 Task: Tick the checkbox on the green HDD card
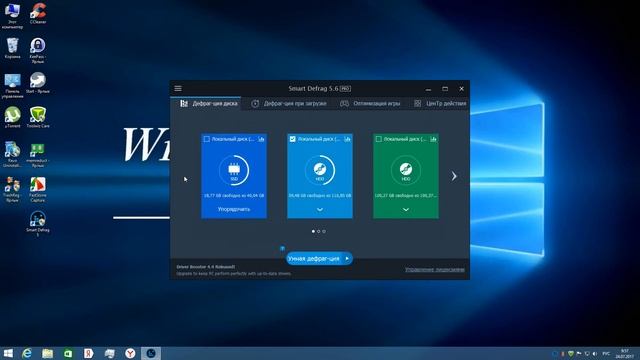click(x=378, y=139)
